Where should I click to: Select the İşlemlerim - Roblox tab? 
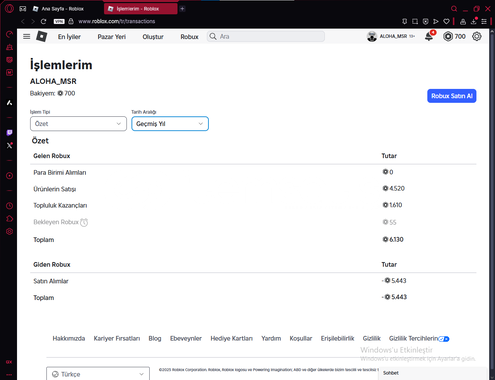pos(140,9)
